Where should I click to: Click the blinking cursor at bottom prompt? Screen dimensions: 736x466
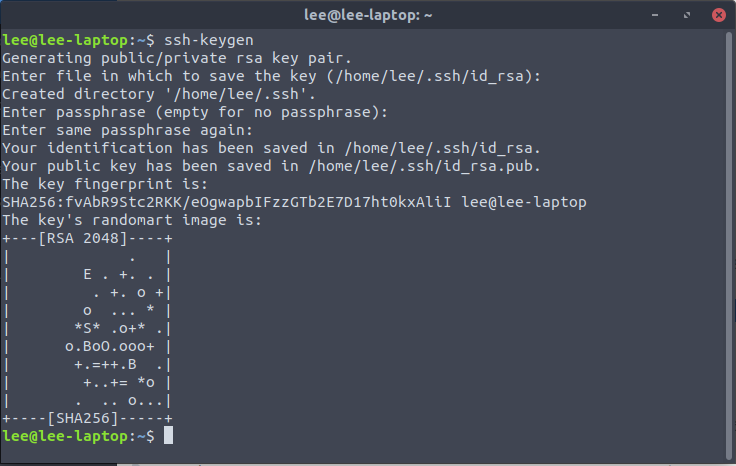click(x=168, y=435)
